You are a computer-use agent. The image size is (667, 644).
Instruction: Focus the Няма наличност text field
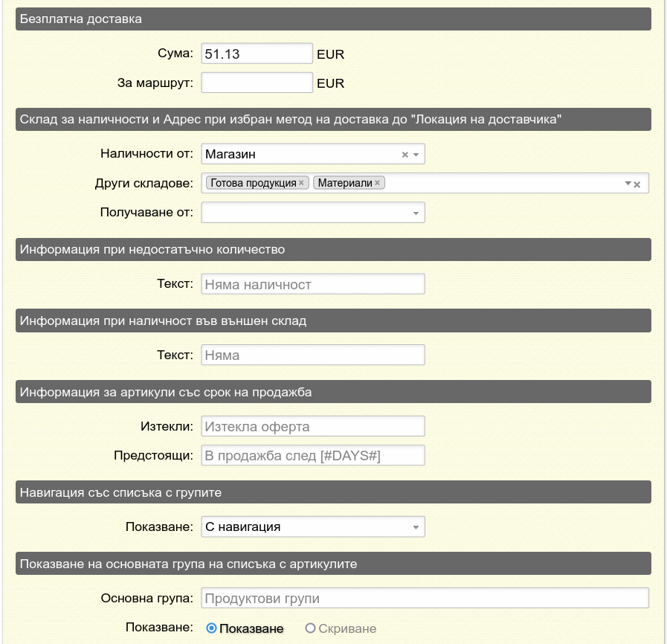tap(313, 284)
